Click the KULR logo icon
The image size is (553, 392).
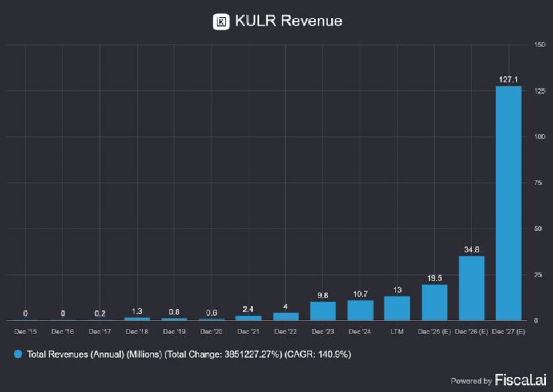coord(221,22)
